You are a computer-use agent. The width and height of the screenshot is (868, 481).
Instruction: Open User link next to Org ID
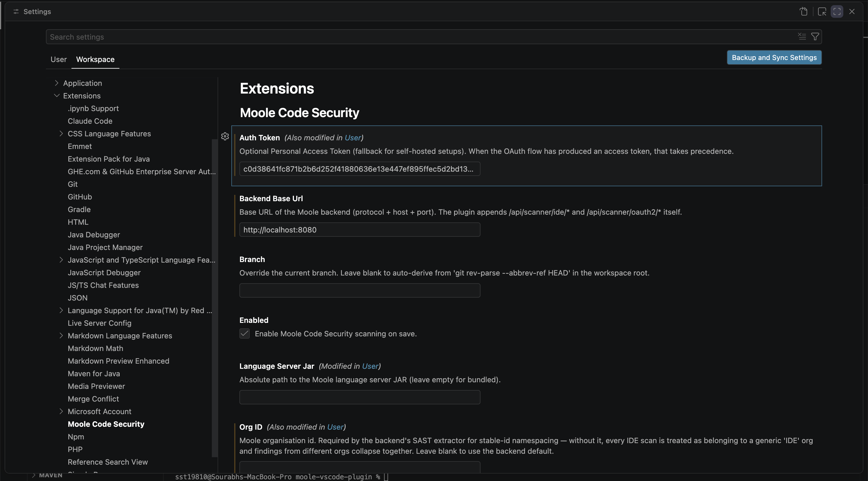click(335, 427)
